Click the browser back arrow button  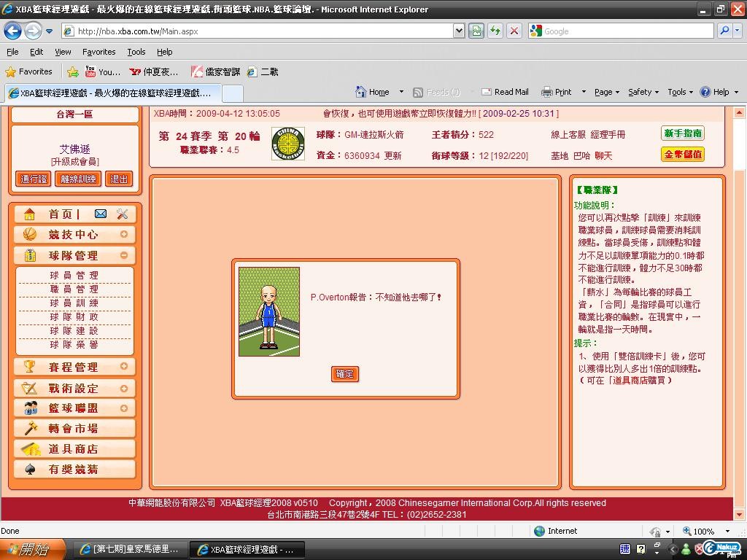(12, 31)
